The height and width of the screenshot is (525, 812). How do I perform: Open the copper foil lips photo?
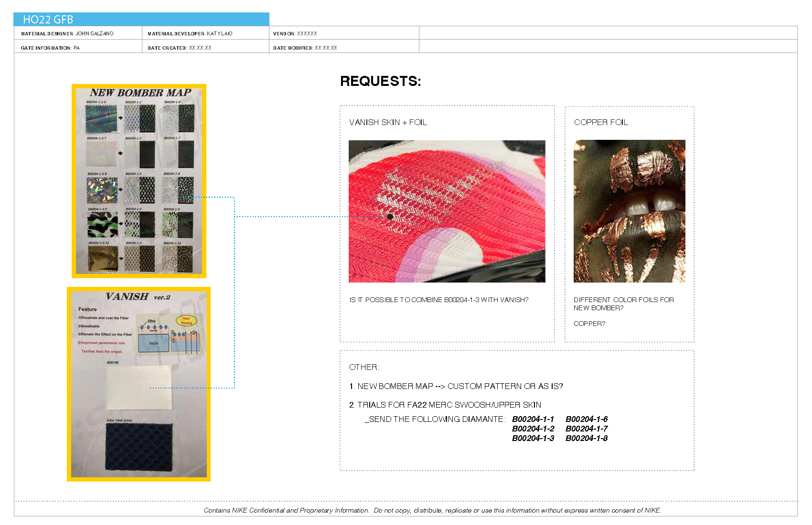630,211
